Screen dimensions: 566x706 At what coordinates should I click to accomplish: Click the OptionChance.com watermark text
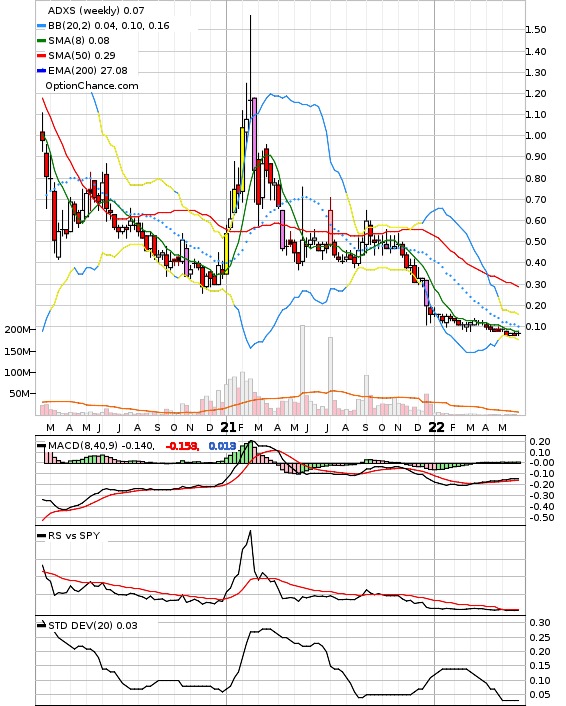tap(92, 86)
